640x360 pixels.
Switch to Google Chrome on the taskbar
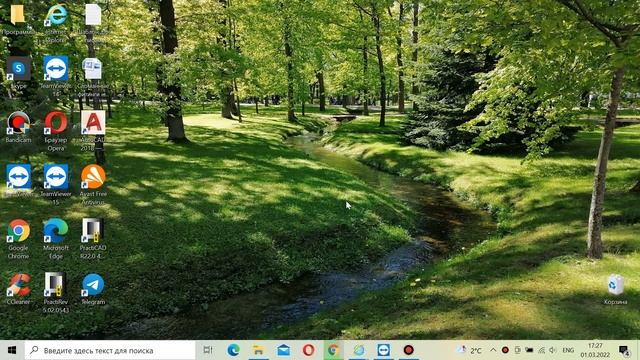tap(333, 350)
